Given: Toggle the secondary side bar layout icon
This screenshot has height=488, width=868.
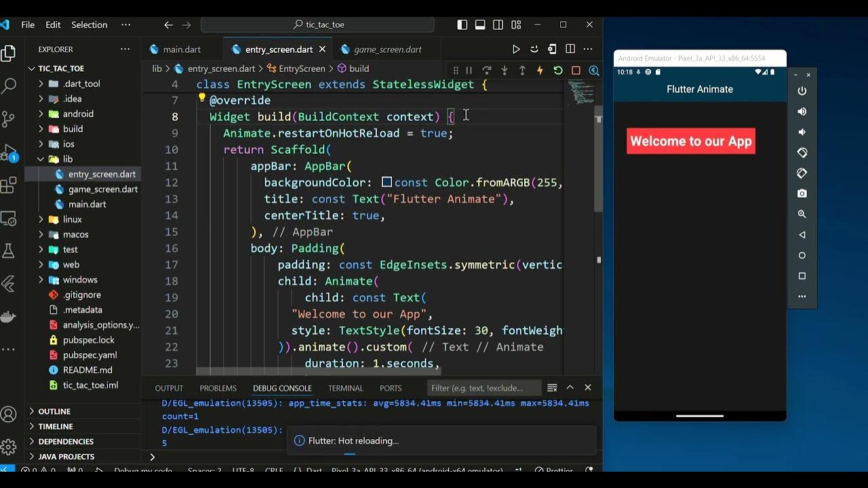Looking at the screenshot, I should pyautogui.click(x=498, y=24).
